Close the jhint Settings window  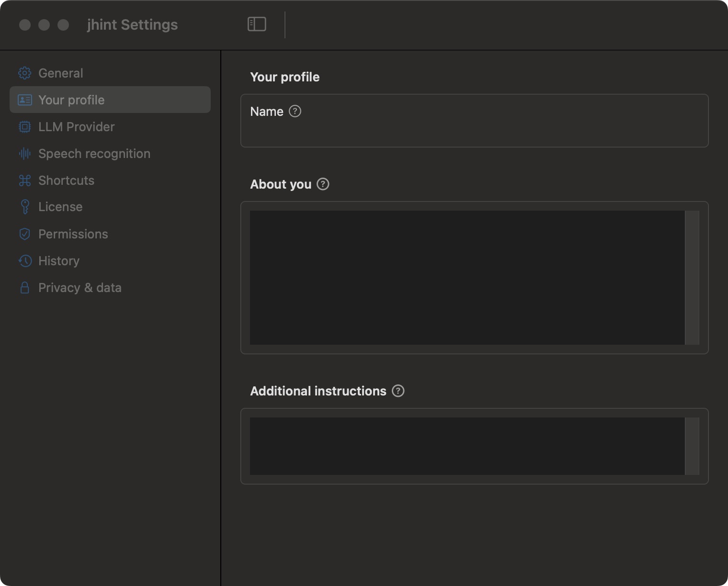pyautogui.click(x=25, y=25)
